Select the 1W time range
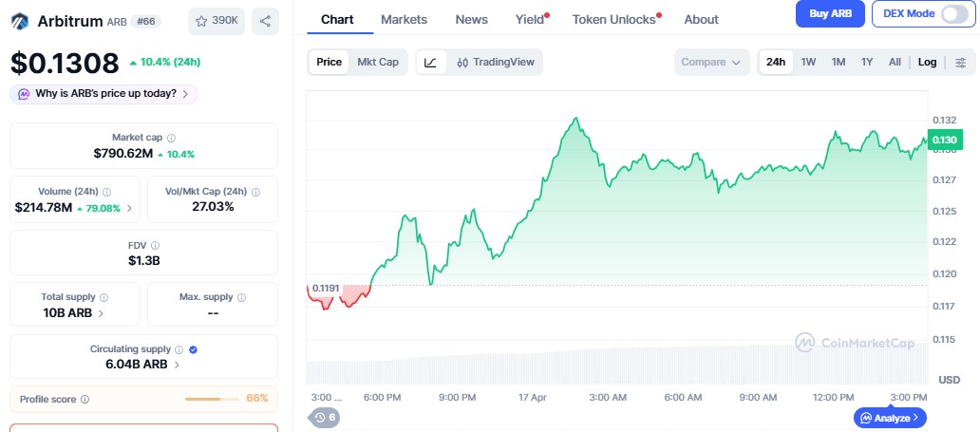 click(808, 62)
